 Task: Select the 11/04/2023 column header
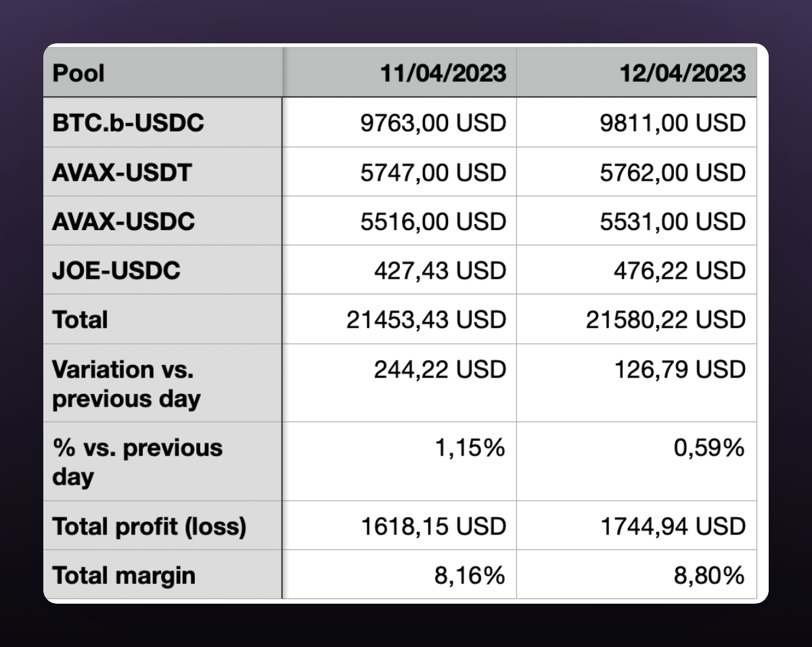pyautogui.click(x=443, y=72)
